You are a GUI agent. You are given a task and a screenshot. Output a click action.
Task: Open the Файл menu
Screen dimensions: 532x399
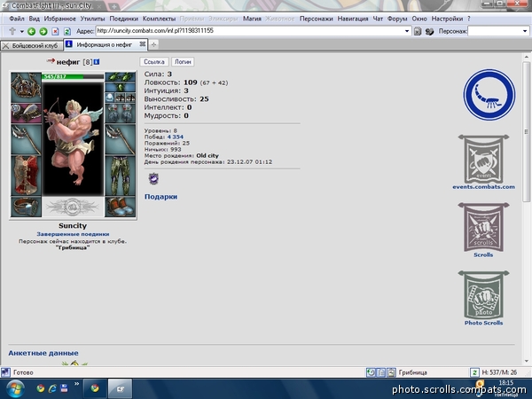17,19
